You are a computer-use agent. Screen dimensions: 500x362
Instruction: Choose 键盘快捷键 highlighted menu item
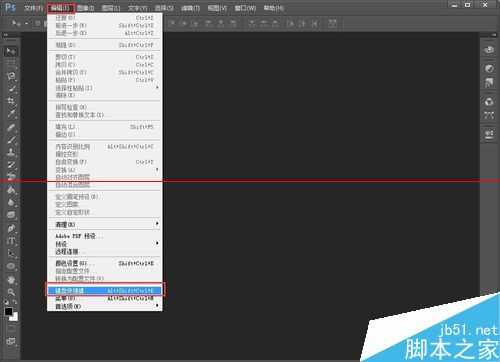point(105,290)
